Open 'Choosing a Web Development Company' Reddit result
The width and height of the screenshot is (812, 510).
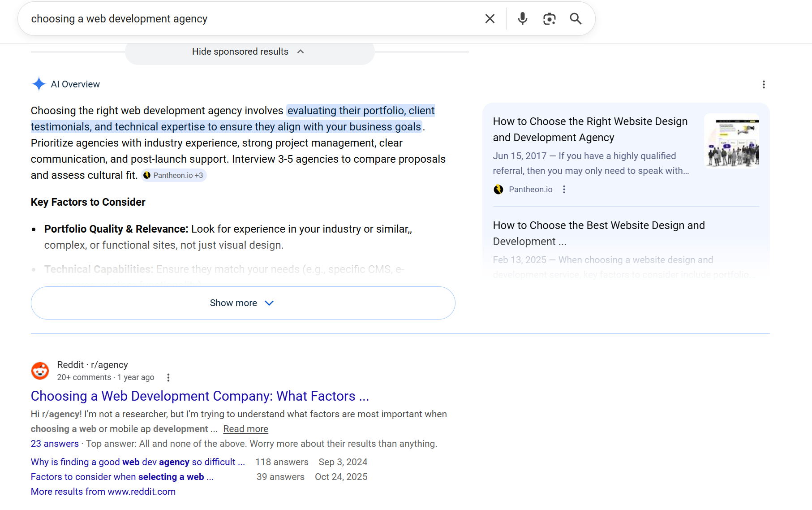(x=200, y=396)
